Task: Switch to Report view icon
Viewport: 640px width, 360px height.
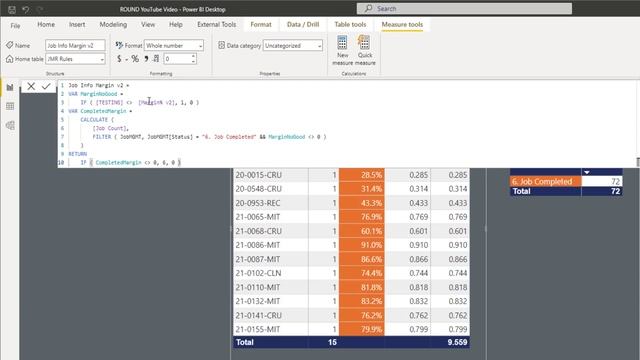Action: (x=10, y=87)
